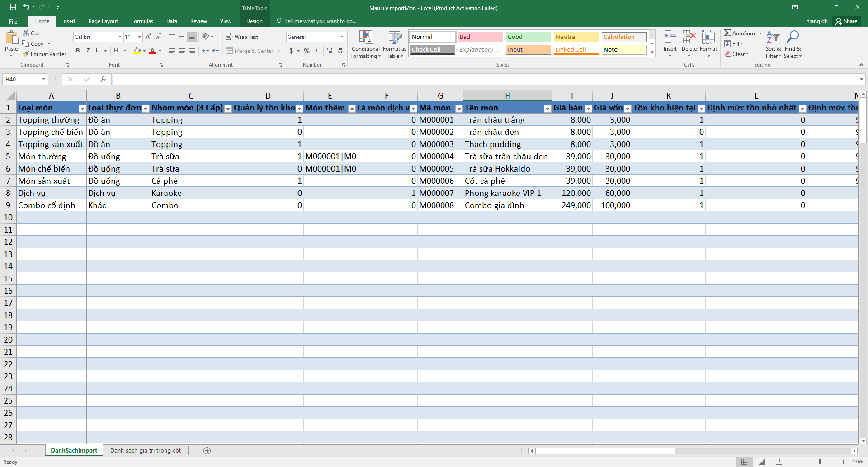Switch to the Formulas ribbon tab
The height and width of the screenshot is (467, 868).
(x=142, y=21)
